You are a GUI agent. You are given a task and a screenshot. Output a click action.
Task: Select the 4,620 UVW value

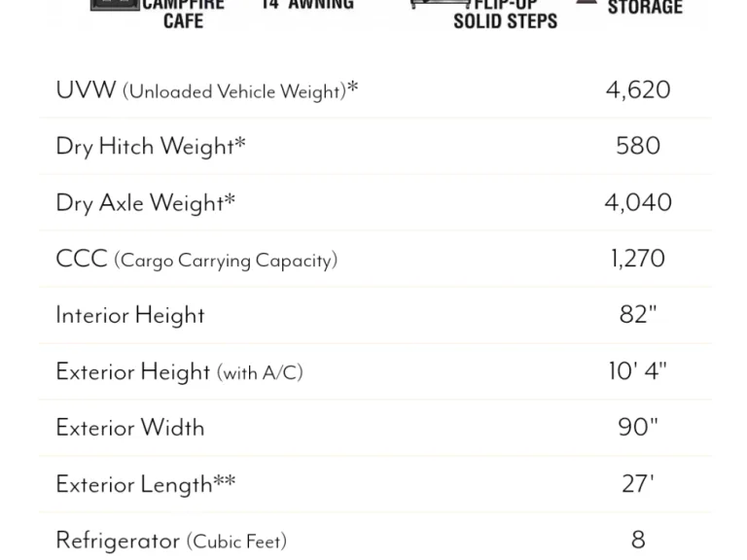click(x=638, y=90)
